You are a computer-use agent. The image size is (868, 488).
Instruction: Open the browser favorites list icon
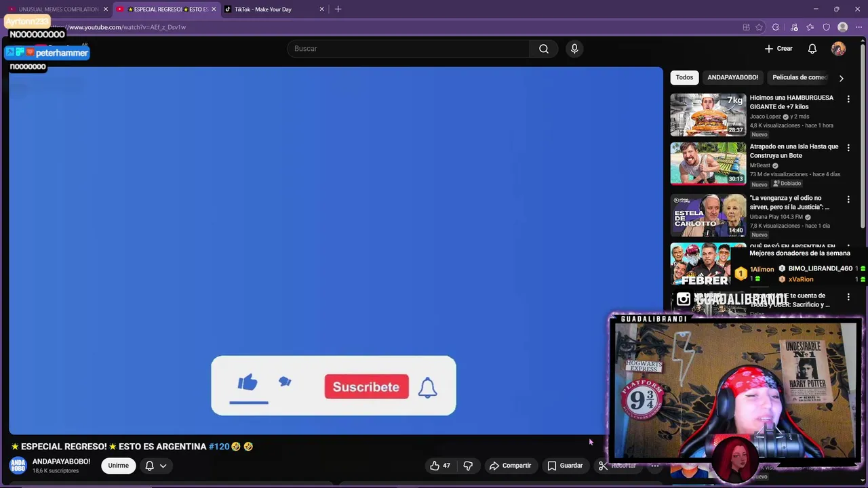click(x=810, y=27)
